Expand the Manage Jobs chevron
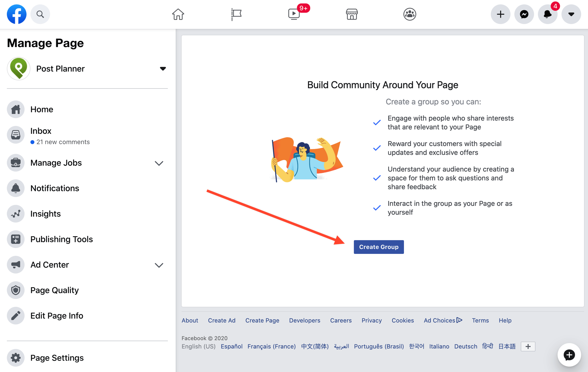 (159, 163)
